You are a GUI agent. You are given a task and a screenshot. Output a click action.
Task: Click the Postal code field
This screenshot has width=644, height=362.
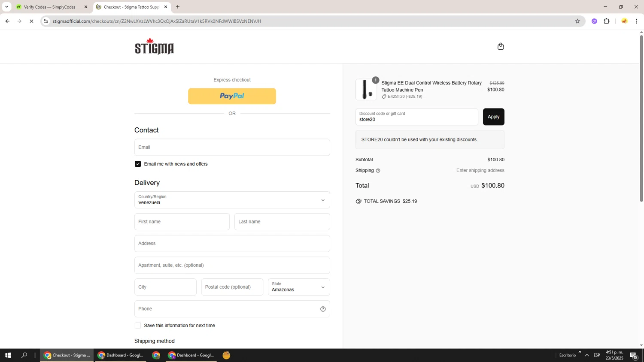(232, 287)
